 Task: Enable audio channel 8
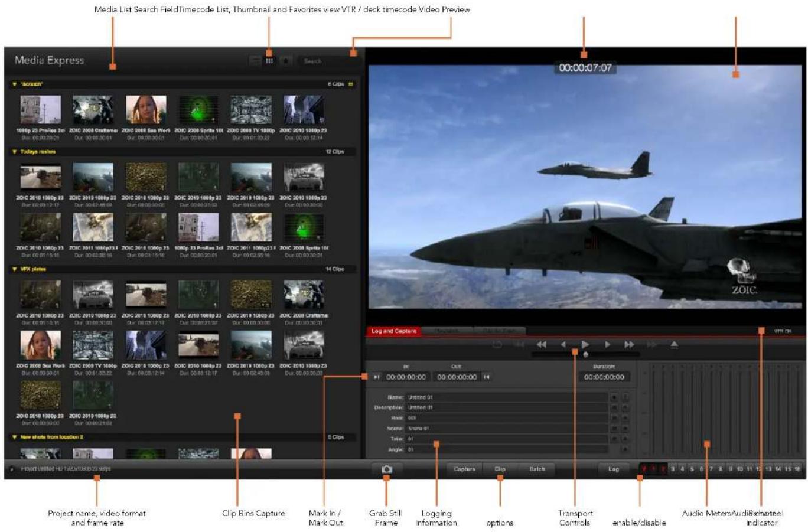click(x=721, y=469)
